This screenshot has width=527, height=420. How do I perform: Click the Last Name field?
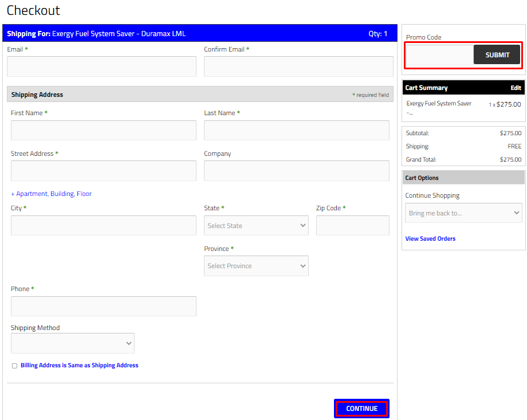coord(296,130)
